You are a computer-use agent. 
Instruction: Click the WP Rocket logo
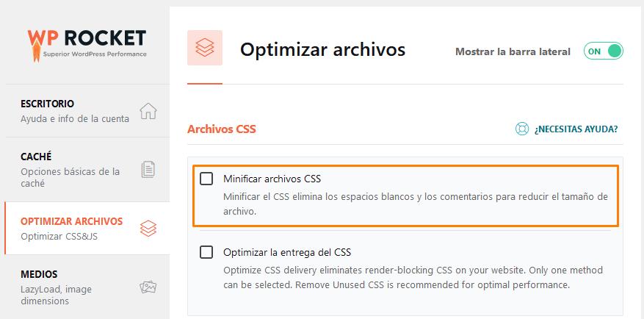pyautogui.click(x=87, y=43)
